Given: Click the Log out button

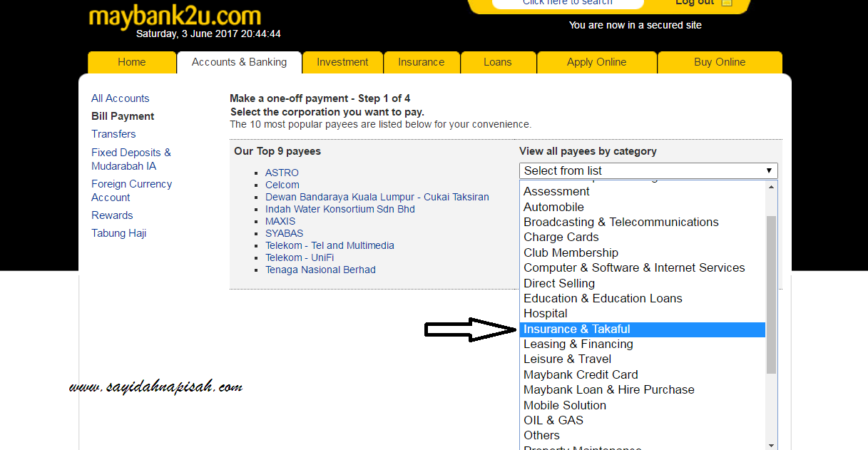Looking at the screenshot, I should point(704,4).
